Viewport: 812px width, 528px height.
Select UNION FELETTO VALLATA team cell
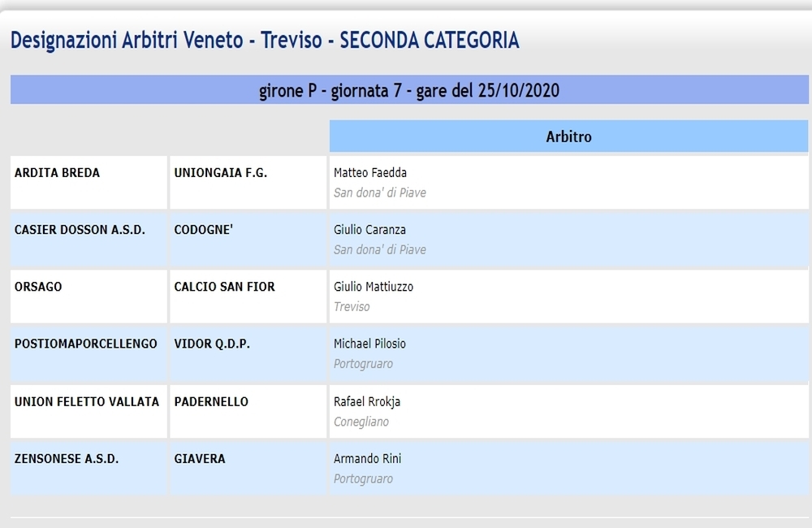click(89, 411)
